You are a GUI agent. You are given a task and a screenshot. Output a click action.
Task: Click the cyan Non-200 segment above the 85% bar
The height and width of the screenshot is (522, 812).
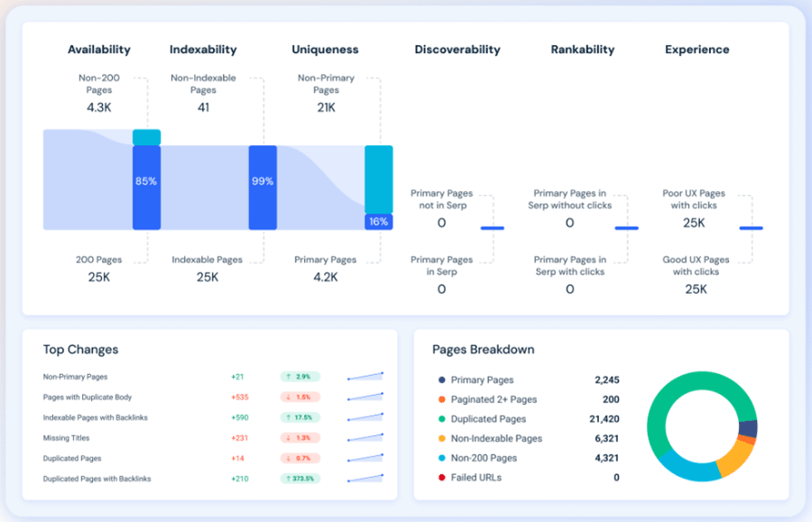pos(146,137)
